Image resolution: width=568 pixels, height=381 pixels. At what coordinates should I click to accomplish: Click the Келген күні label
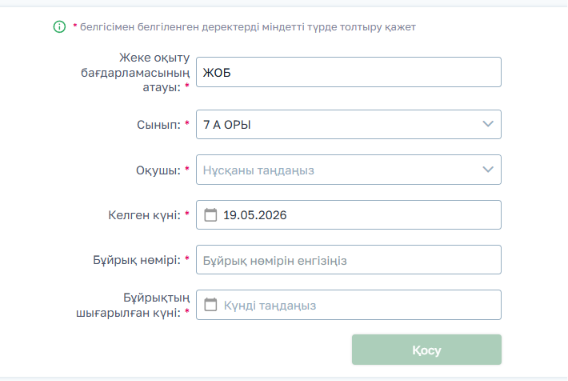144,215
